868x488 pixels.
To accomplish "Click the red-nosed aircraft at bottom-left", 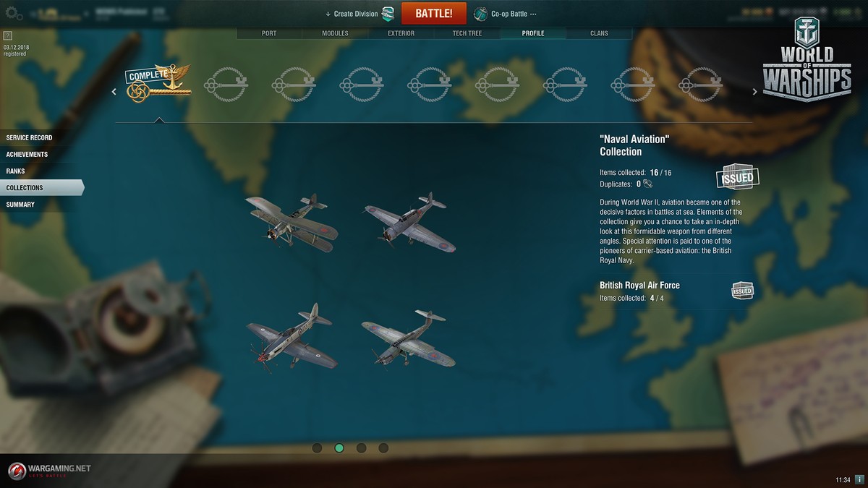I will [x=291, y=336].
